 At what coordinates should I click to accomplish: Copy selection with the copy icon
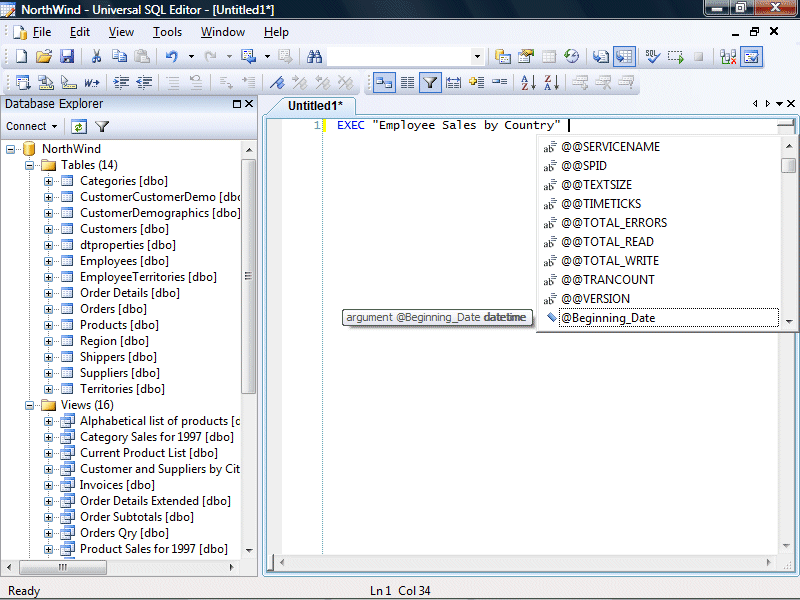point(119,56)
